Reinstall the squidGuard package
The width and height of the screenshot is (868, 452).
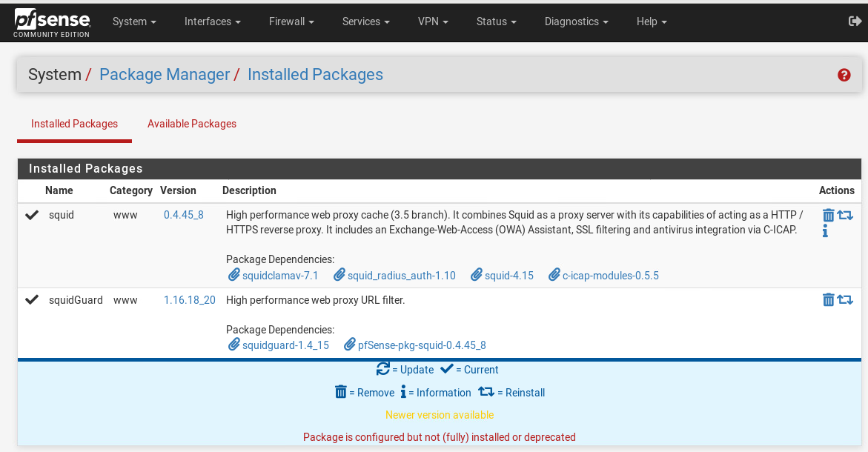click(x=845, y=300)
